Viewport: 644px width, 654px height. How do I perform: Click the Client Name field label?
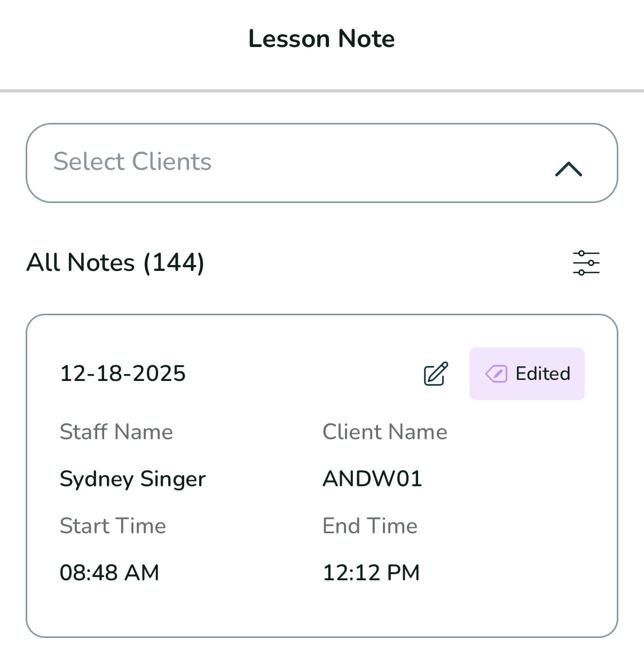tap(384, 432)
